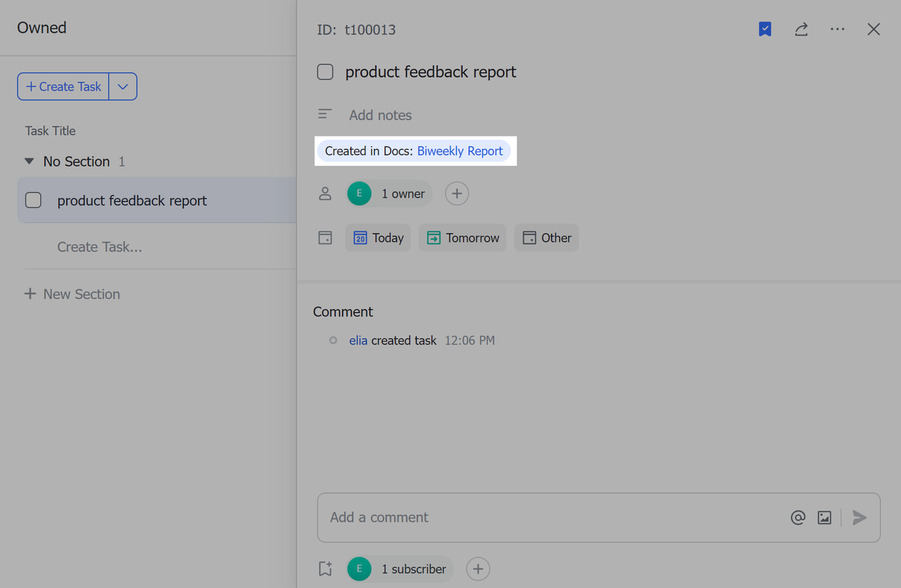Send the comment with the arrow icon

point(859,518)
